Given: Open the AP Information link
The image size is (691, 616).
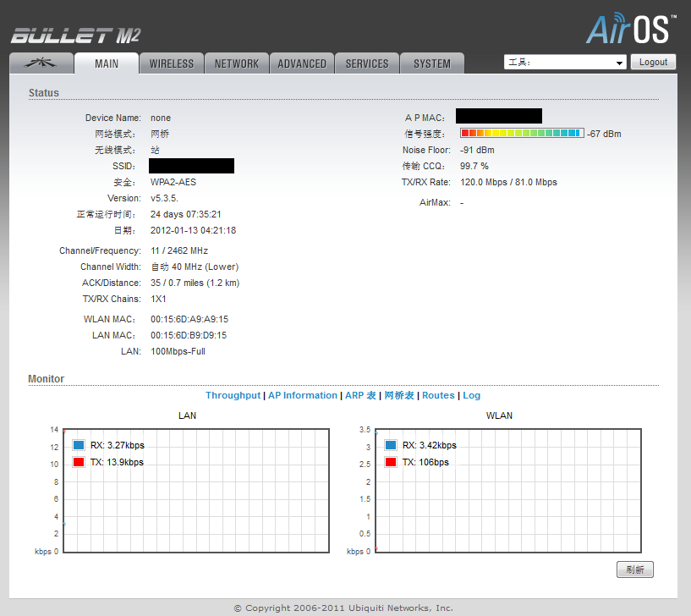Looking at the screenshot, I should [303, 395].
